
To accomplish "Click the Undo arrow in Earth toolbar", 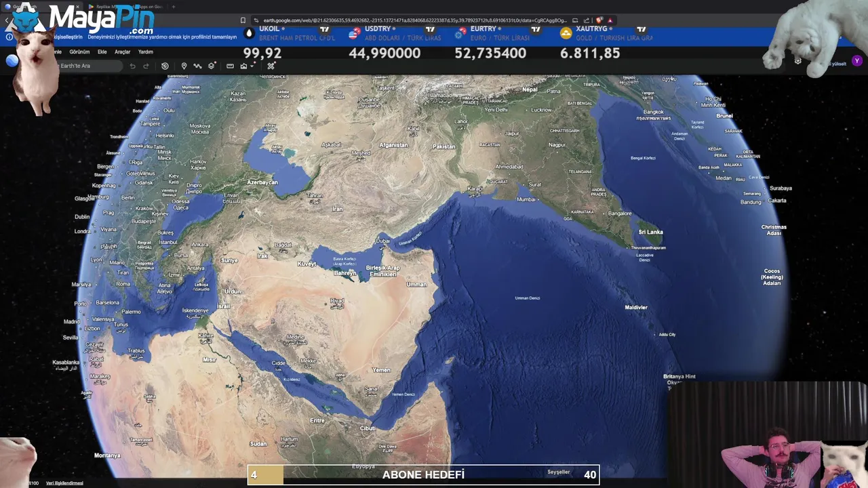I will [132, 66].
